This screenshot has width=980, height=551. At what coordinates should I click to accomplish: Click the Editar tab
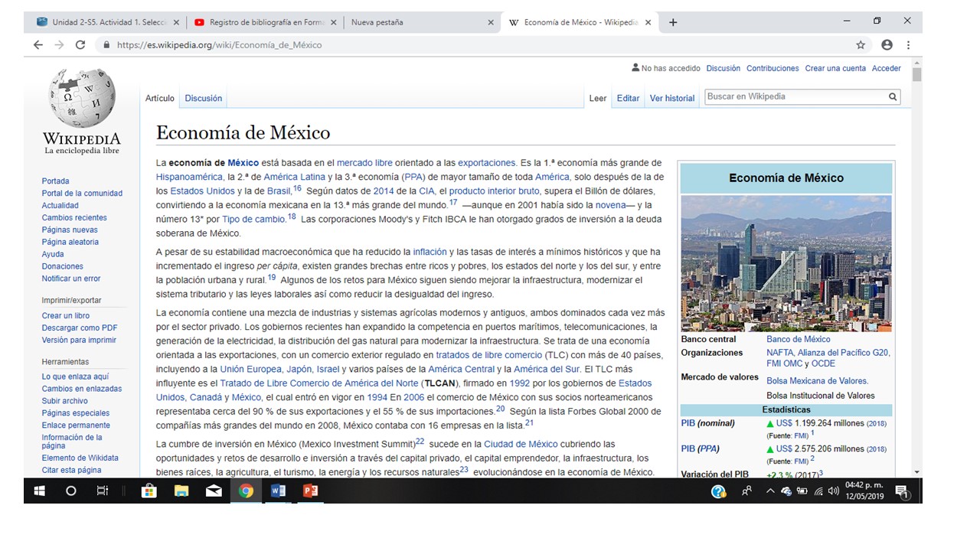point(628,98)
